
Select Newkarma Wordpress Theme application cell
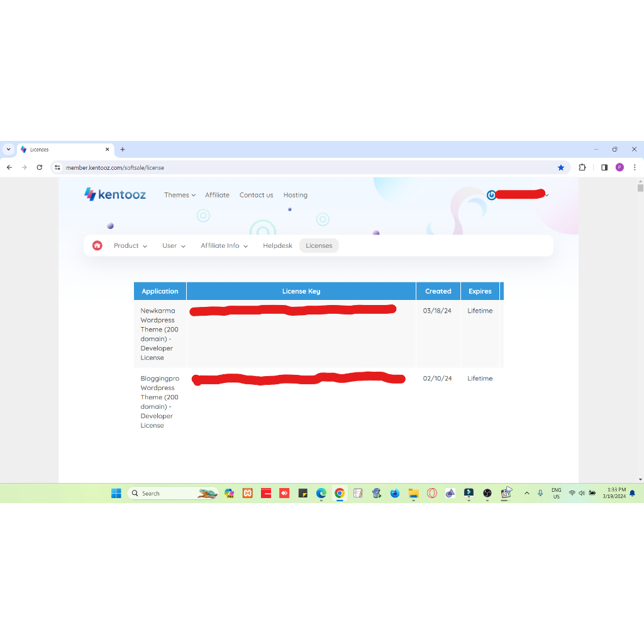click(x=160, y=334)
